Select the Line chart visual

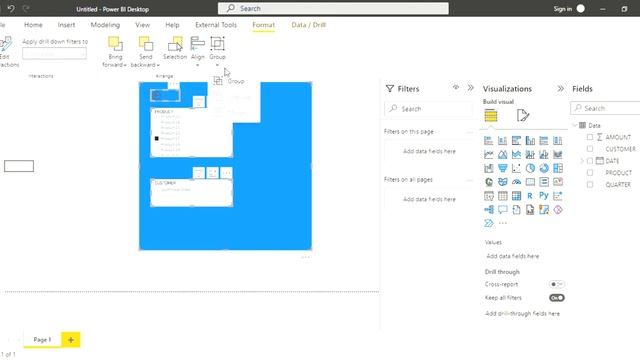pyautogui.click(x=489, y=154)
